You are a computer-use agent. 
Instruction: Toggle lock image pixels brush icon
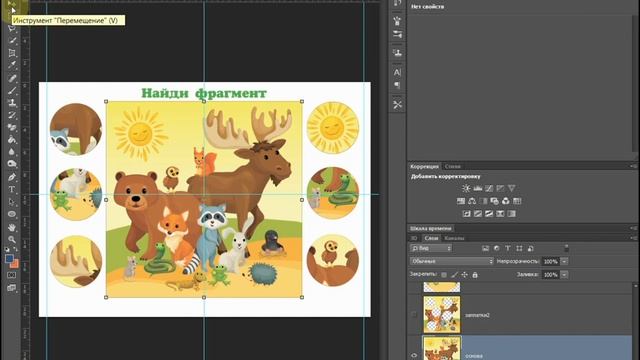pos(454,275)
